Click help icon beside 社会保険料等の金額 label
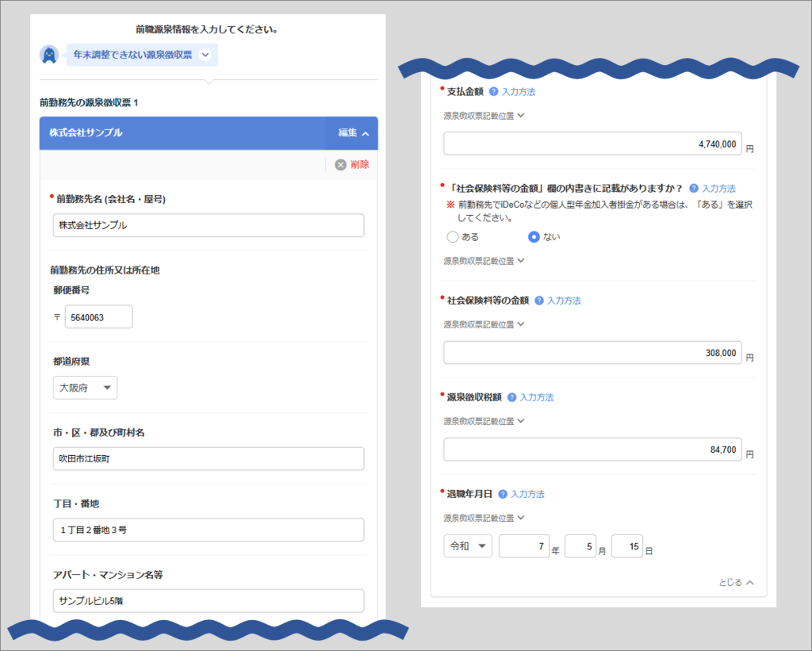812x651 pixels. [x=538, y=301]
